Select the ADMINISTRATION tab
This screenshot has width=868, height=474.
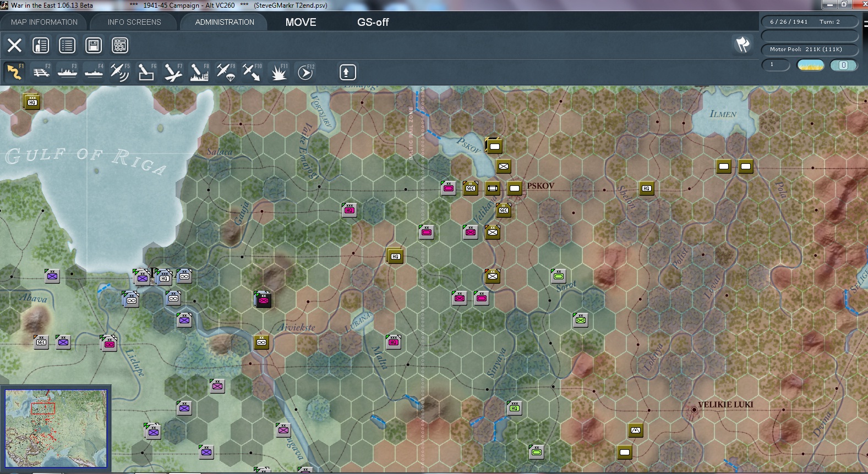click(225, 22)
